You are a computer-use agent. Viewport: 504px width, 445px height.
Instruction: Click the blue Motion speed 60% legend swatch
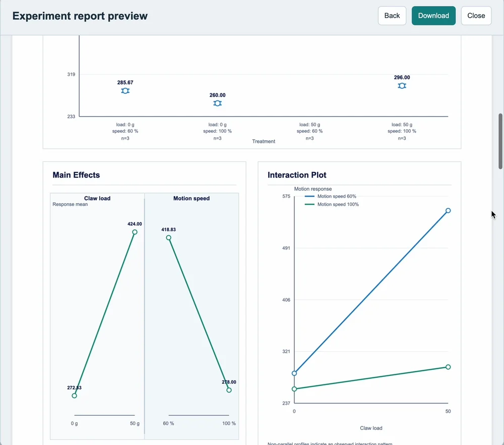[x=309, y=196]
